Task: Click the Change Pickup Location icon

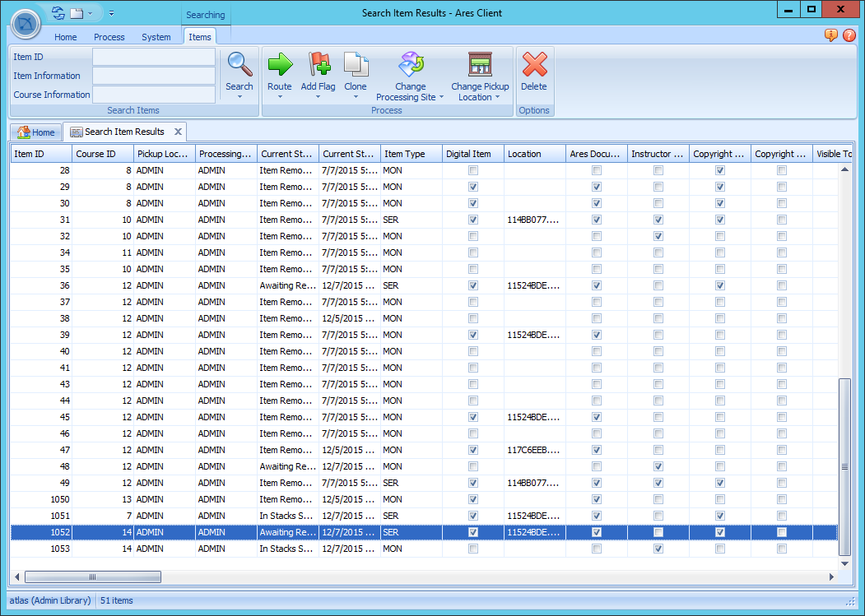Action: coord(479,64)
